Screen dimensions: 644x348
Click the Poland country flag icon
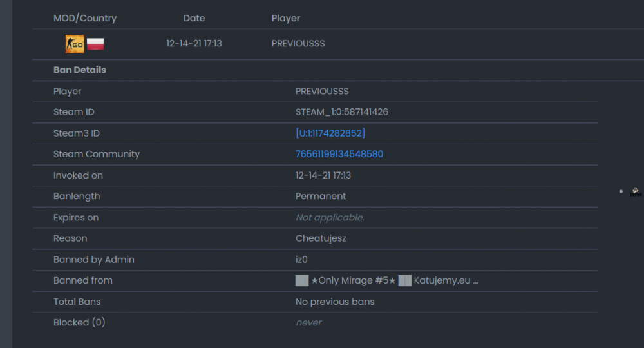coord(95,44)
